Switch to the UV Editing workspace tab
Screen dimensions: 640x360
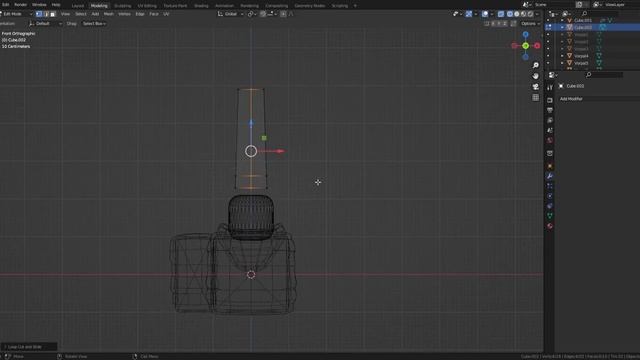(x=147, y=6)
